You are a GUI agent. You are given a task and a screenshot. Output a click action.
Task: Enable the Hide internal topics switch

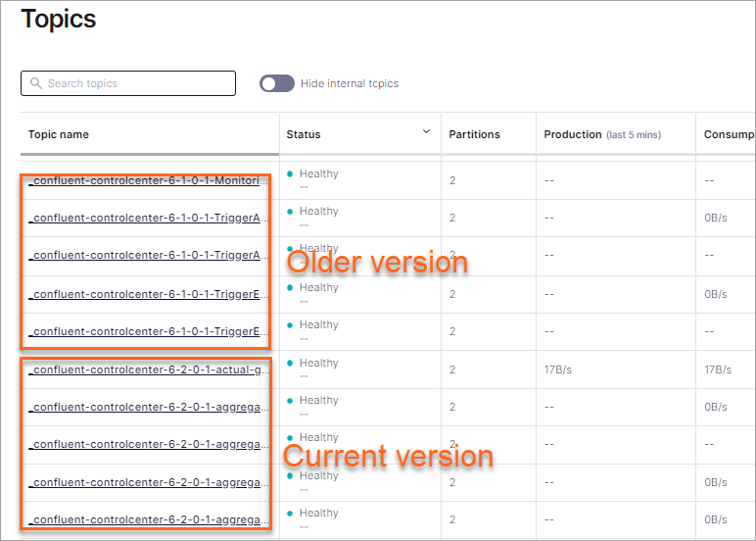(276, 83)
